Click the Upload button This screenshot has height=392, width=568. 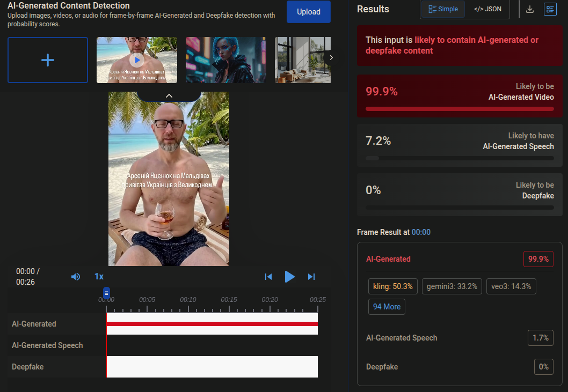point(308,12)
